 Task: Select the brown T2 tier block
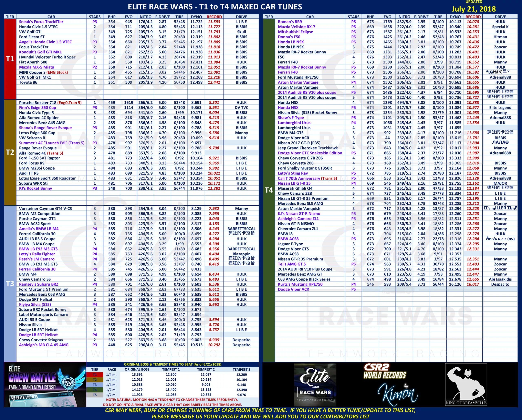[x=10, y=153]
